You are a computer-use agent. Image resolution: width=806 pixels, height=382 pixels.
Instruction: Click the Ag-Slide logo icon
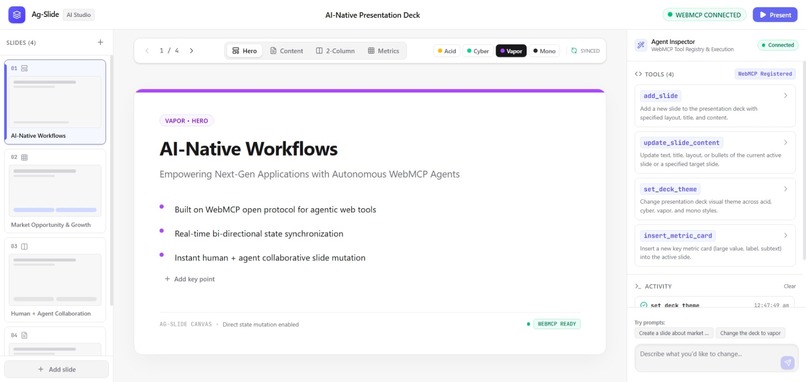pyautogui.click(x=16, y=15)
